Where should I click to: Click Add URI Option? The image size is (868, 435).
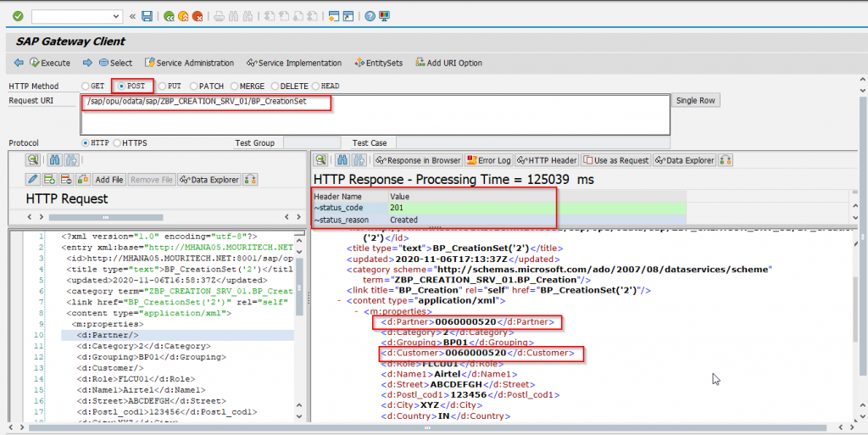[449, 63]
